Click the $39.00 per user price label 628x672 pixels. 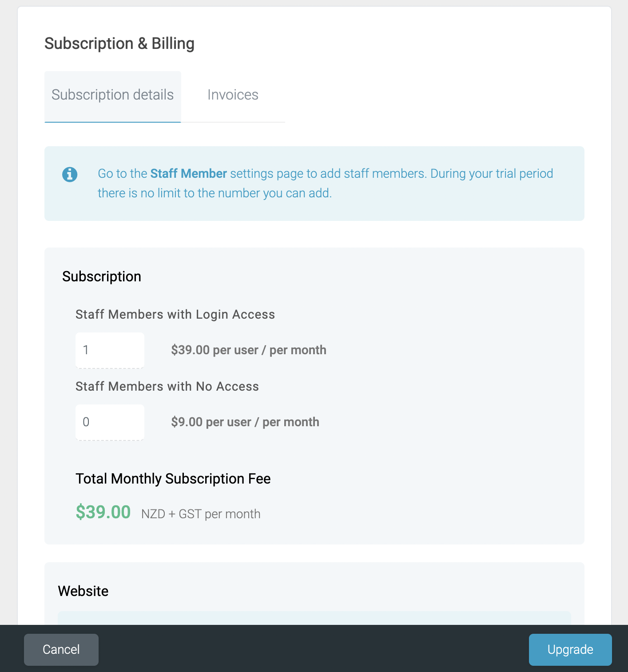point(249,350)
